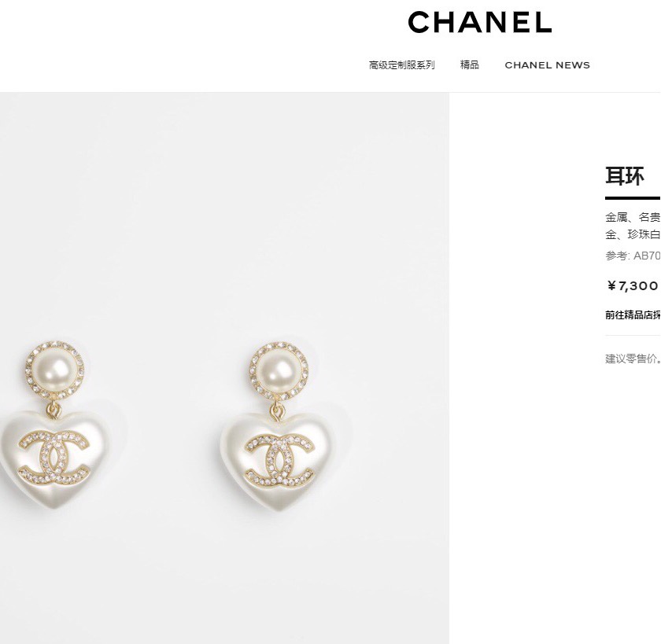Click description line starting with 金属、名贵

point(633,217)
